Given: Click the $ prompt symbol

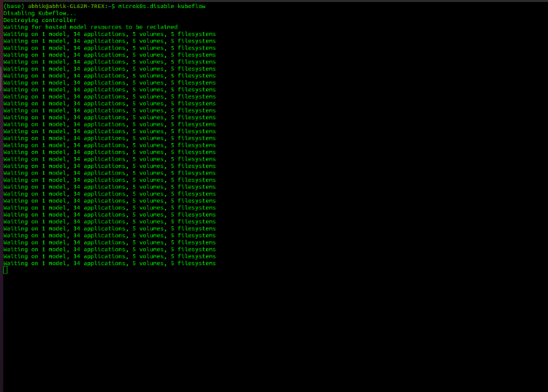Looking at the screenshot, I should pyautogui.click(x=113, y=6).
